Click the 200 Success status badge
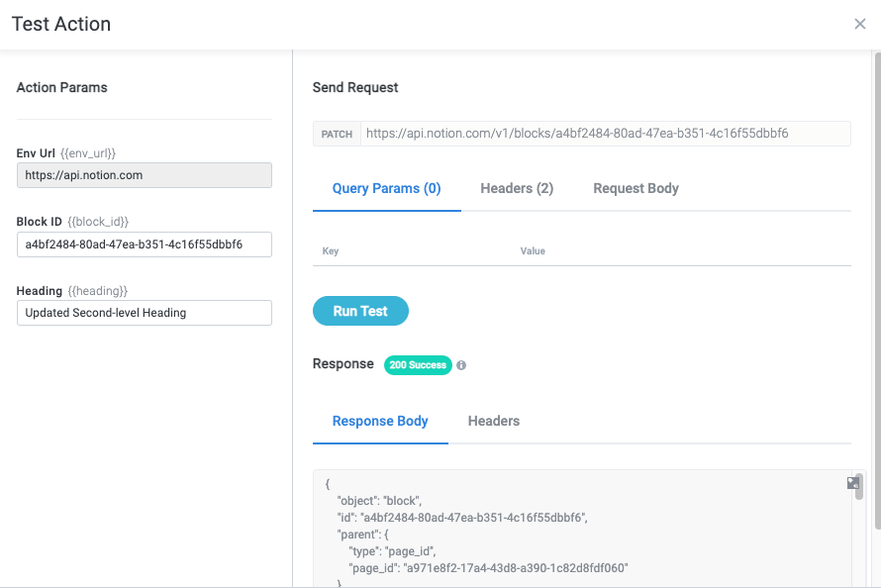This screenshot has width=881, height=588. coord(418,365)
